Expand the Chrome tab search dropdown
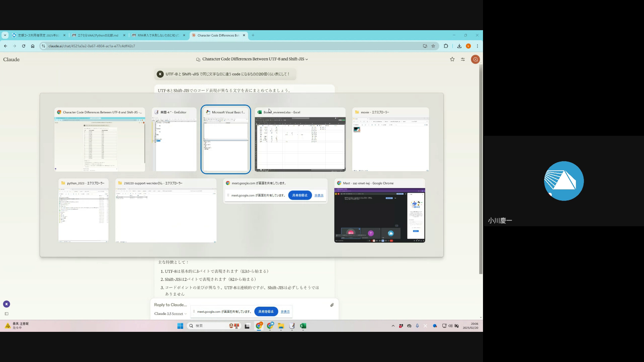This screenshot has width=644, height=362. (x=5, y=35)
